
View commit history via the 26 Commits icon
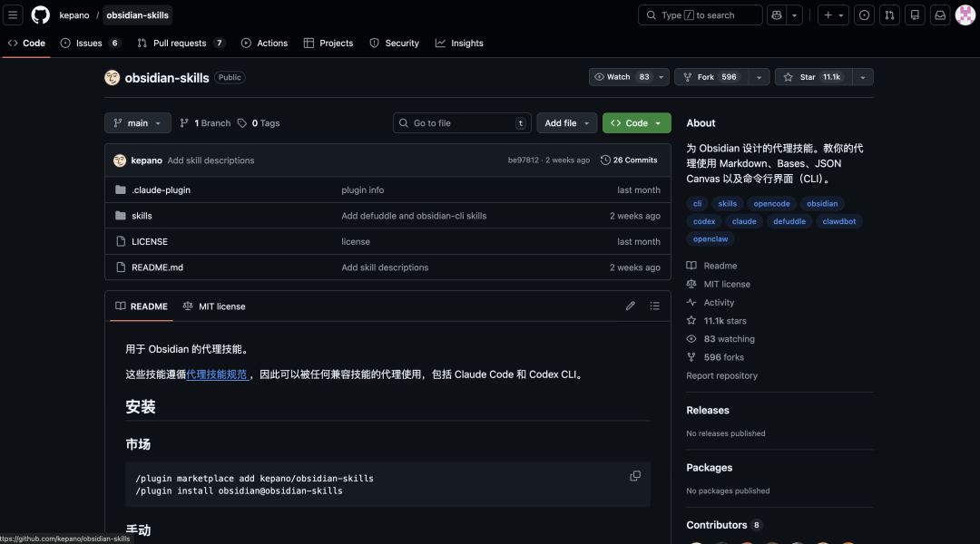click(604, 160)
